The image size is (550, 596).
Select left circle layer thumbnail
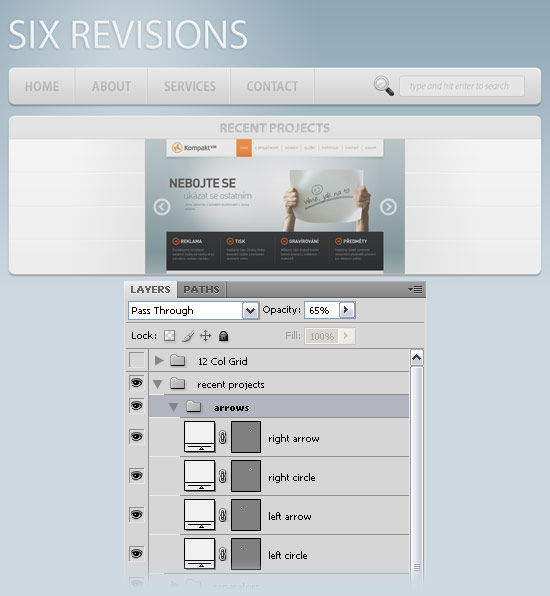coord(200,554)
